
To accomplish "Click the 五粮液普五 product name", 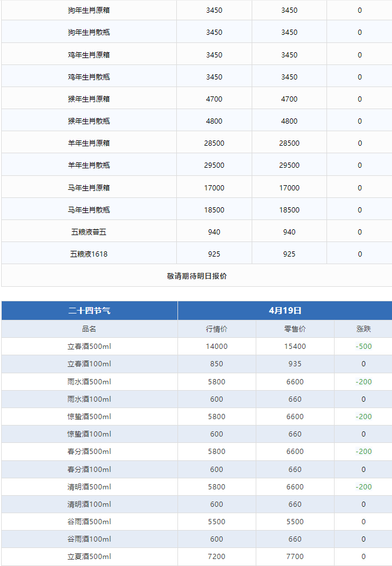I will (89, 232).
